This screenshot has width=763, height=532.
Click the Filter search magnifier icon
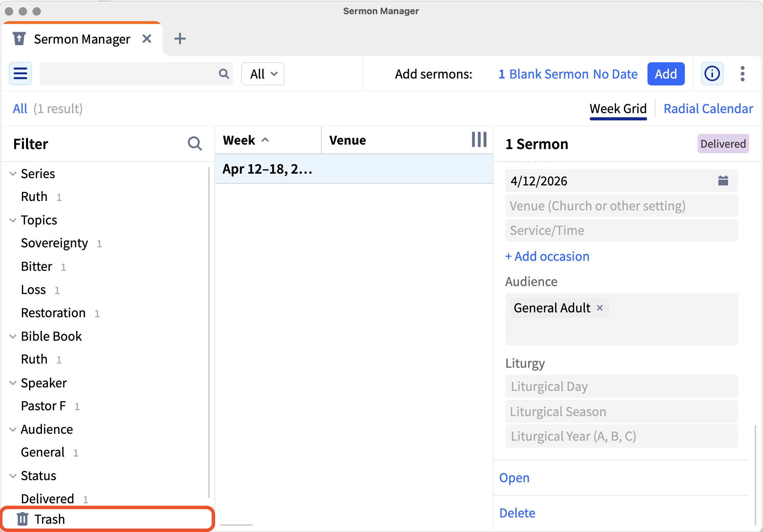[195, 144]
